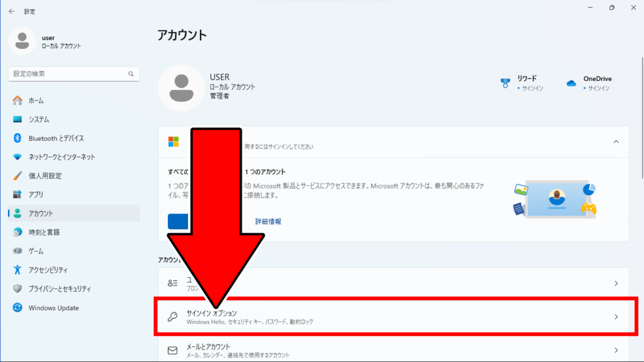Click the Bluetooth icon in sidebar

[x=18, y=138]
